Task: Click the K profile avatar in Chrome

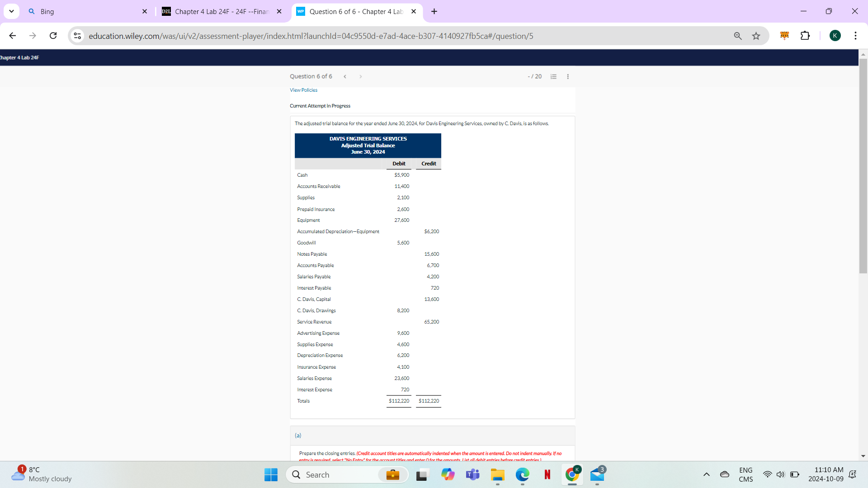Action: (835, 36)
